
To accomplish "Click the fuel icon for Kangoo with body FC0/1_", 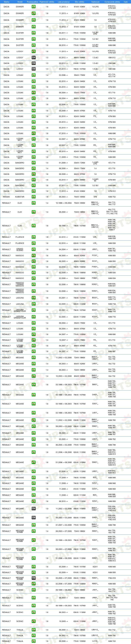I will pos(34,256).
